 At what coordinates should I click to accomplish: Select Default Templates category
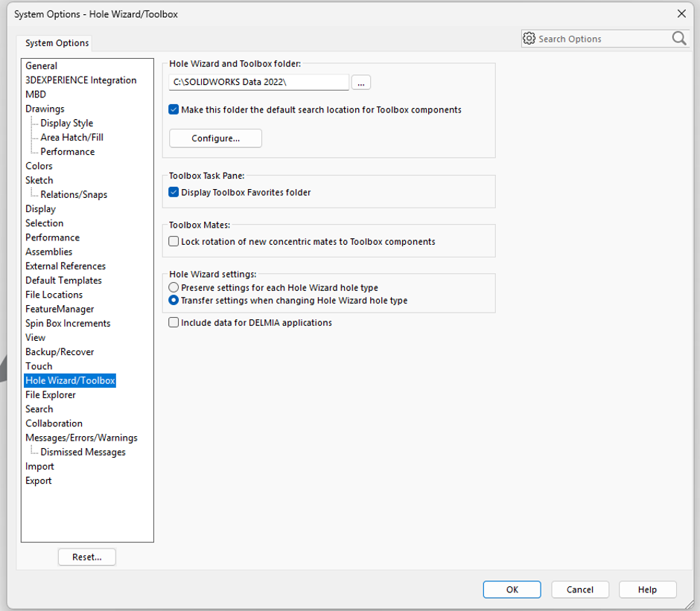click(x=63, y=281)
